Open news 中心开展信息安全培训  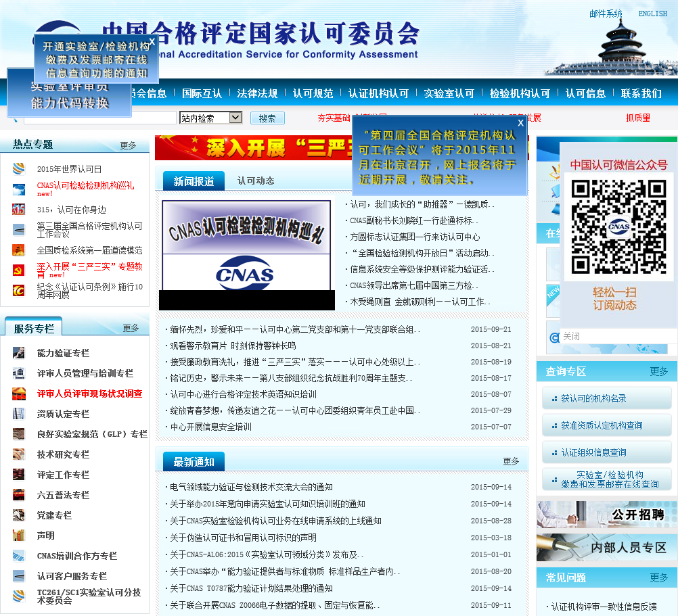(210, 427)
